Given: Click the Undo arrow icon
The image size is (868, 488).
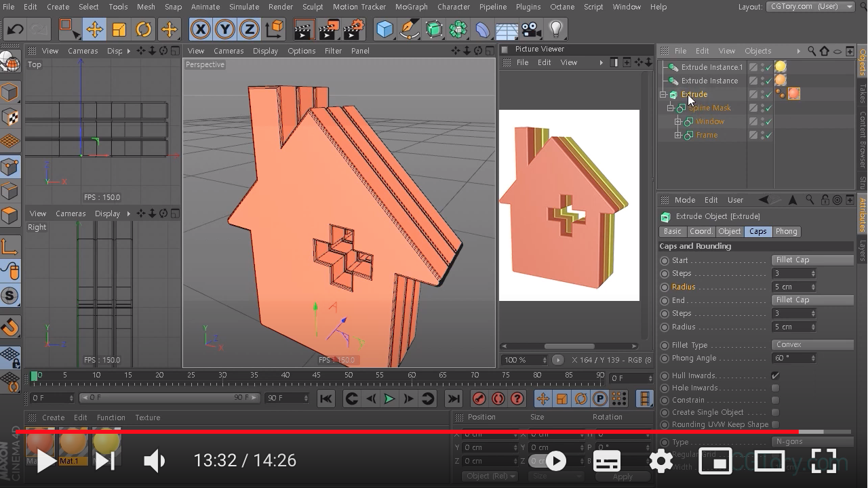Looking at the screenshot, I should (15, 29).
